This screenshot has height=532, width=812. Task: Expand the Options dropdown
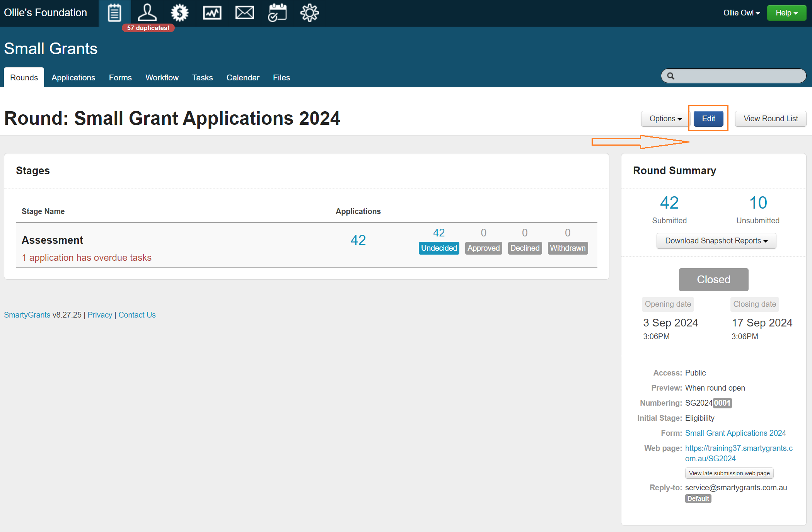(665, 119)
